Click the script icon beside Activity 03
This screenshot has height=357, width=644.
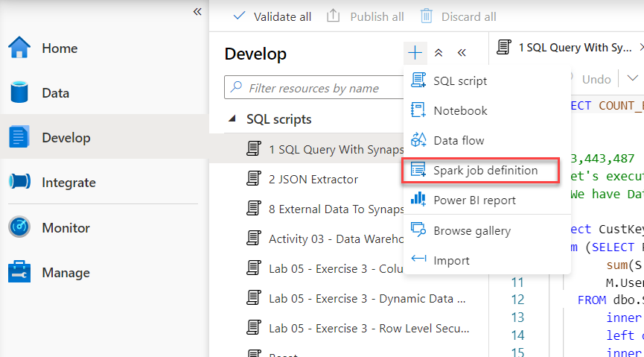(x=254, y=238)
